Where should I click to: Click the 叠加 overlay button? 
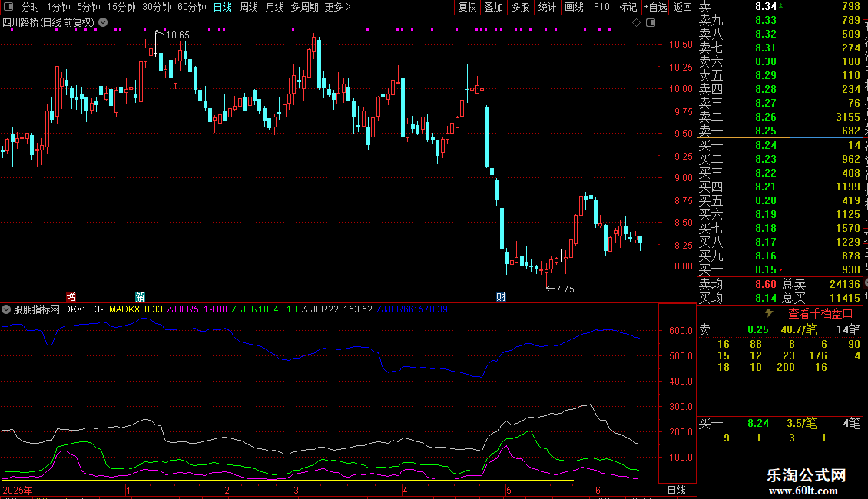(494, 7)
